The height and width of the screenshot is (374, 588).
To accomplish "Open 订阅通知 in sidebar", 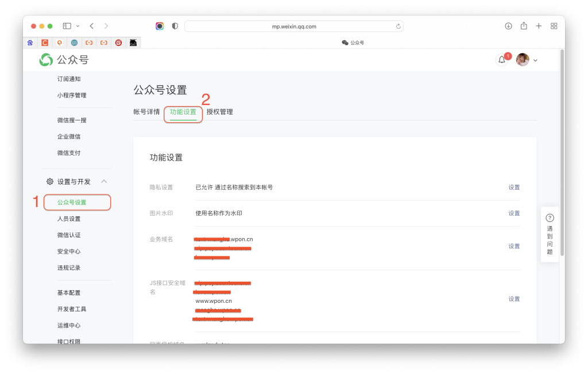I will click(69, 79).
